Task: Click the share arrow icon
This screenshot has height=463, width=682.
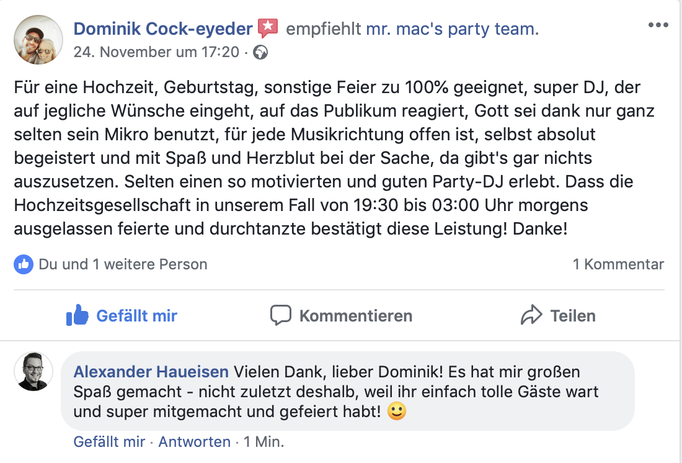Action: pyautogui.click(x=531, y=316)
